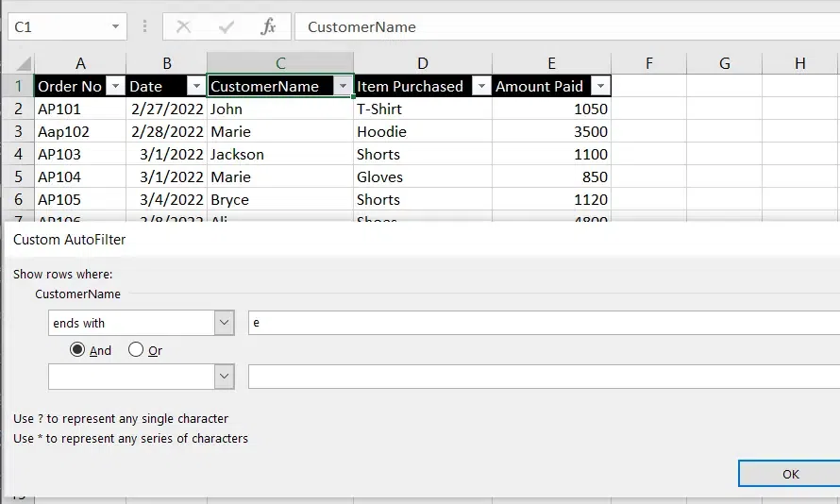The image size is (840, 504).
Task: Select row 4 header
Action: pos(18,154)
